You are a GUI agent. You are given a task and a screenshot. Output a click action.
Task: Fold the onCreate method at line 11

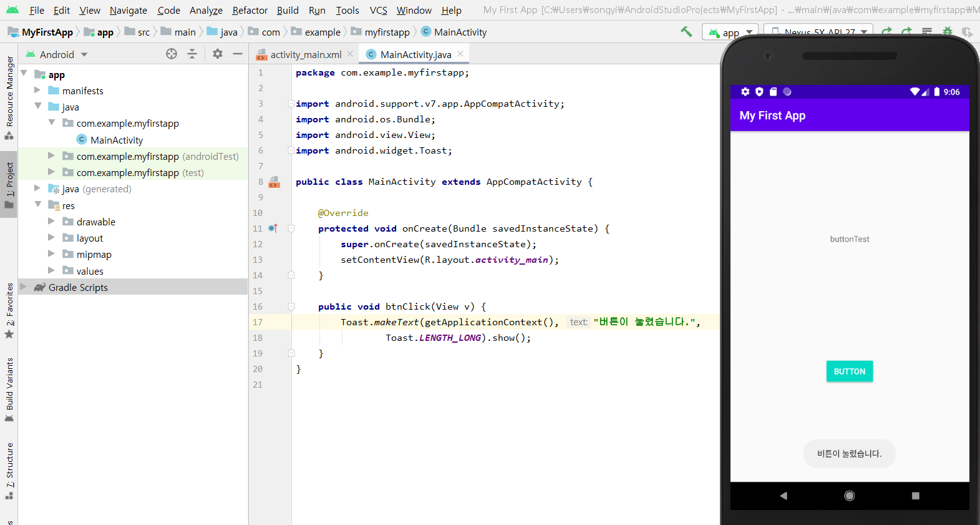(291, 228)
